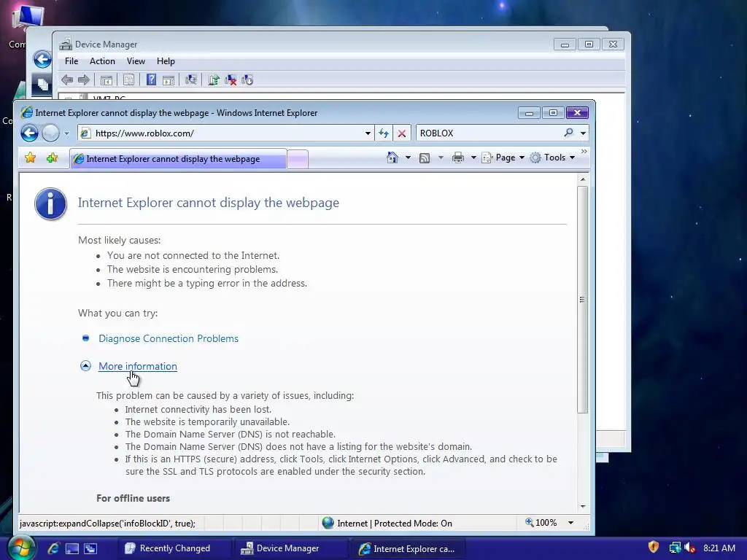Click the red Stop loading button

(x=402, y=133)
